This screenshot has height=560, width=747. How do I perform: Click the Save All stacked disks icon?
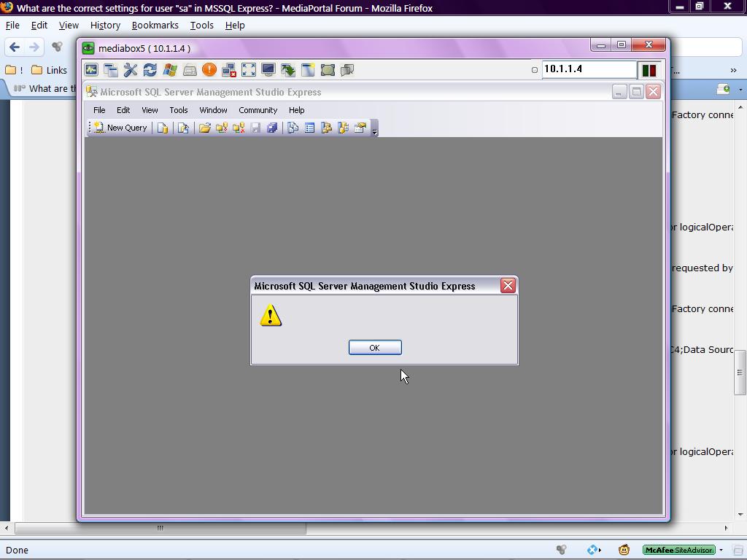(272, 128)
